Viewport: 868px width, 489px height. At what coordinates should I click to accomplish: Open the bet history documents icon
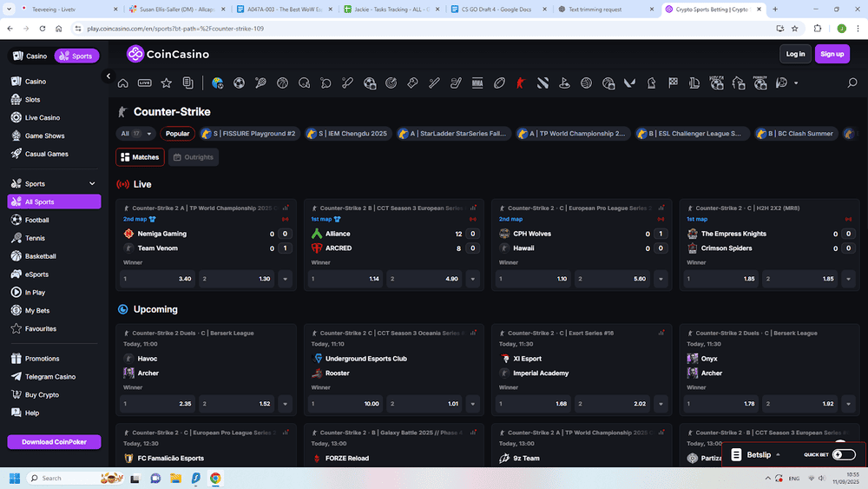[188, 83]
